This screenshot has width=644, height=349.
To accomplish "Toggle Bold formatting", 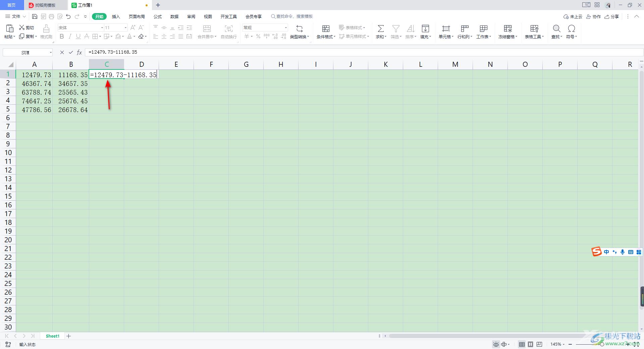I will pyautogui.click(x=62, y=36).
